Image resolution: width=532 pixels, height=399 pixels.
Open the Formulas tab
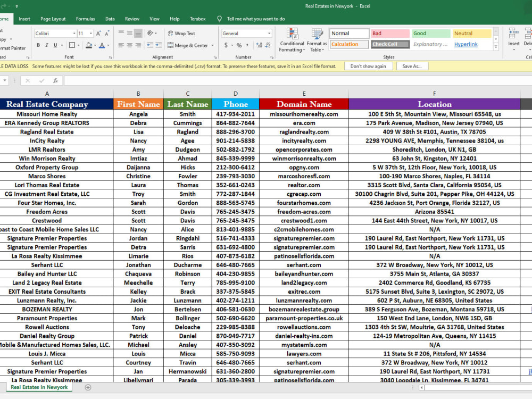click(86, 19)
